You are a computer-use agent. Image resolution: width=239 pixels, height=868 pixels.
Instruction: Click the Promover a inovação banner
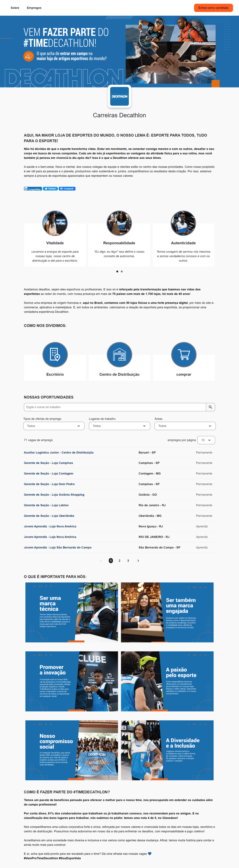click(x=72, y=681)
